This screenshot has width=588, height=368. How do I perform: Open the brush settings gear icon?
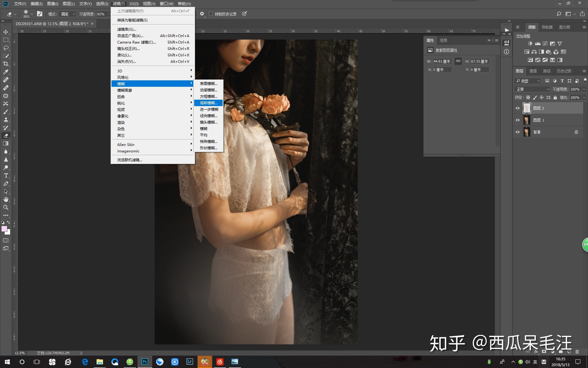pyautogui.click(x=202, y=14)
